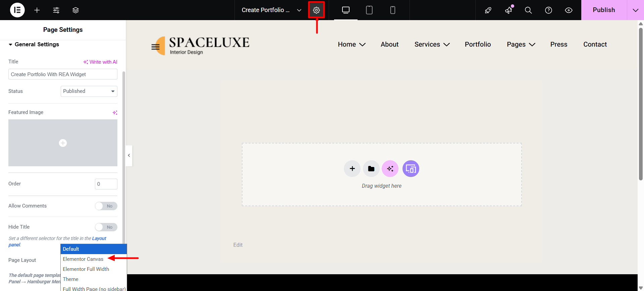Expand Home menu chevron
The height and width of the screenshot is (291, 644).
pos(363,45)
